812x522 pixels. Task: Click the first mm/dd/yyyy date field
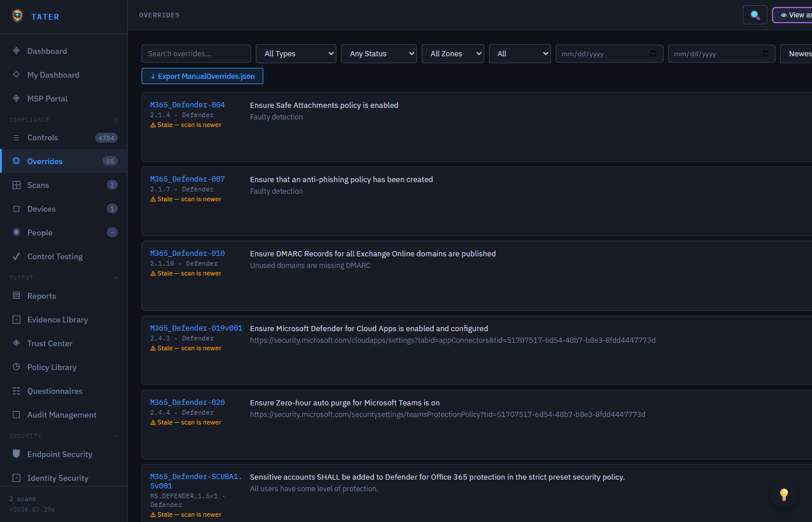coord(610,53)
